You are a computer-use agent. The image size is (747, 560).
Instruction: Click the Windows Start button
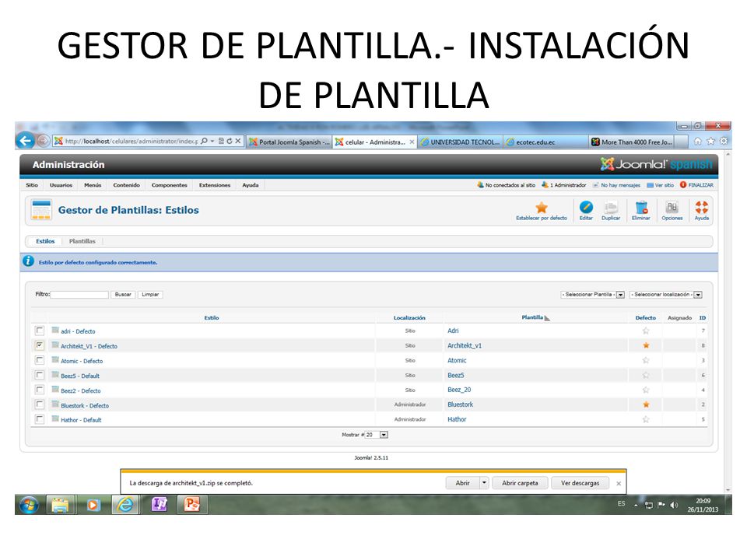click(29, 505)
